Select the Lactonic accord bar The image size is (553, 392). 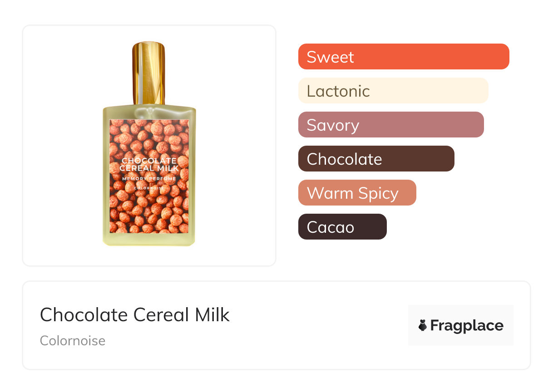393,91
